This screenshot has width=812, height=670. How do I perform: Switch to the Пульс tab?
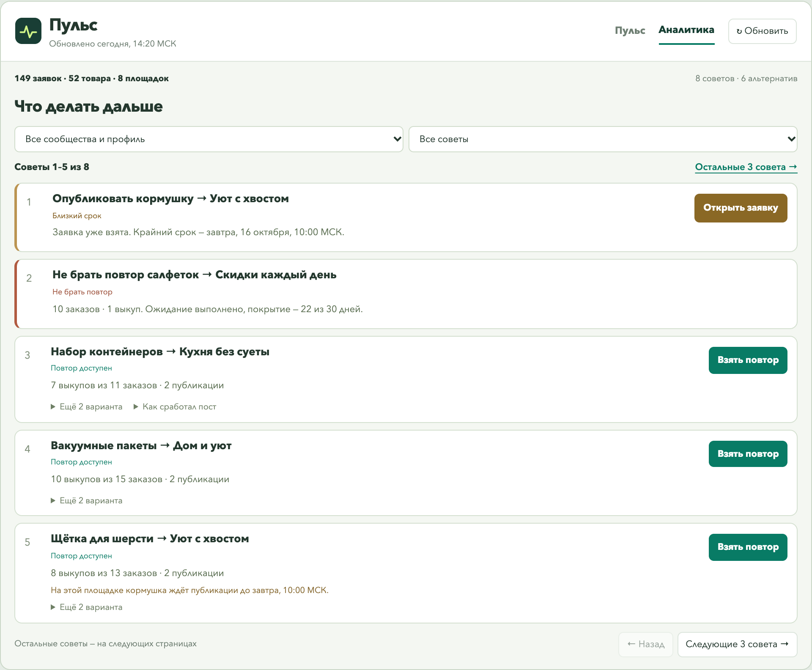pos(630,30)
